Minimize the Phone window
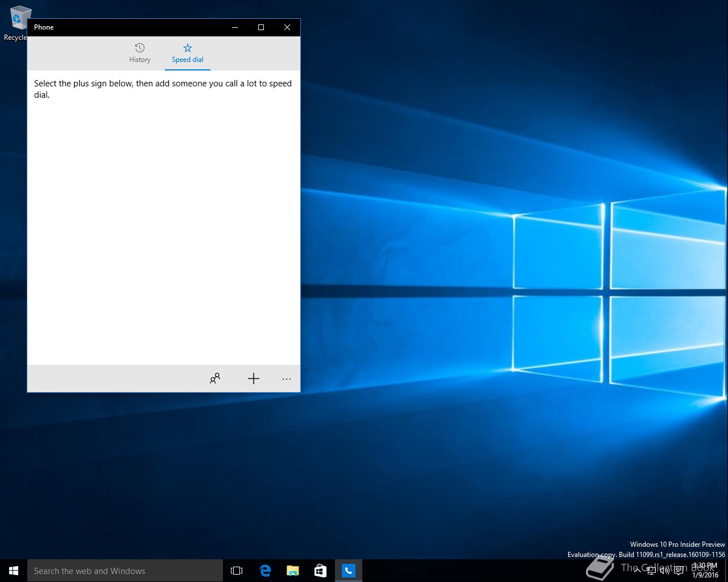The width and height of the screenshot is (728, 582). [235, 27]
